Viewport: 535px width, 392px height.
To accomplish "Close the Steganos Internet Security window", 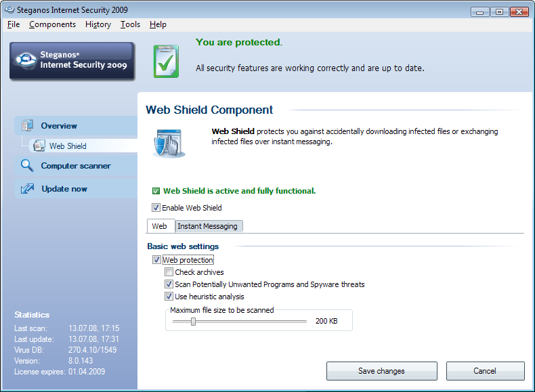I will pyautogui.click(x=519, y=12).
